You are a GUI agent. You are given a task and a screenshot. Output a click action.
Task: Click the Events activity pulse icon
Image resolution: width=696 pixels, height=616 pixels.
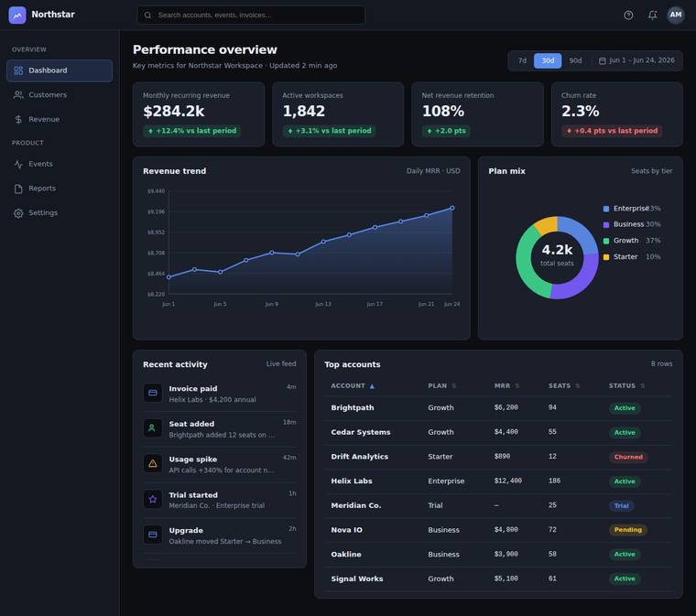pos(18,164)
